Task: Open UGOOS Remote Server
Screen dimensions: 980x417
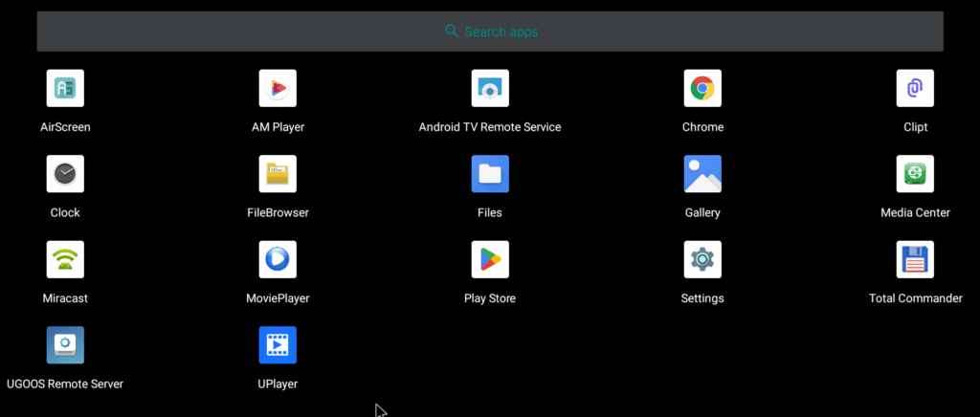Action: 65,345
